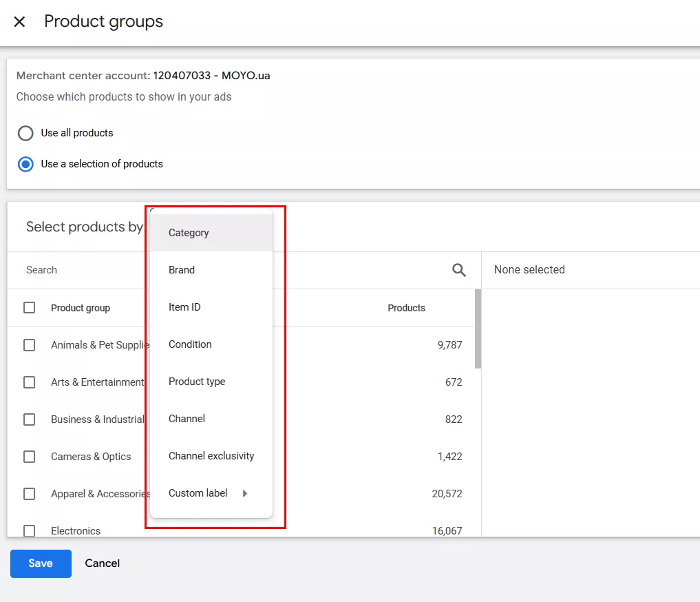This screenshot has height=602, width=700.
Task: Tick the Product group header checkbox
Action: [30, 308]
